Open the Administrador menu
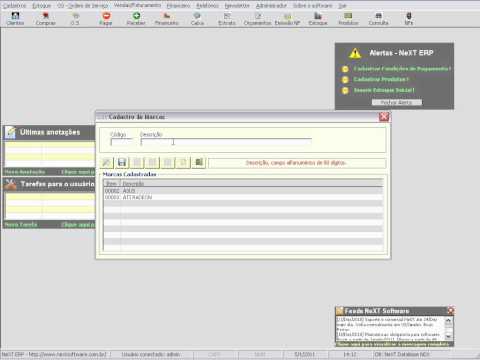The image size is (480, 360). click(271, 6)
